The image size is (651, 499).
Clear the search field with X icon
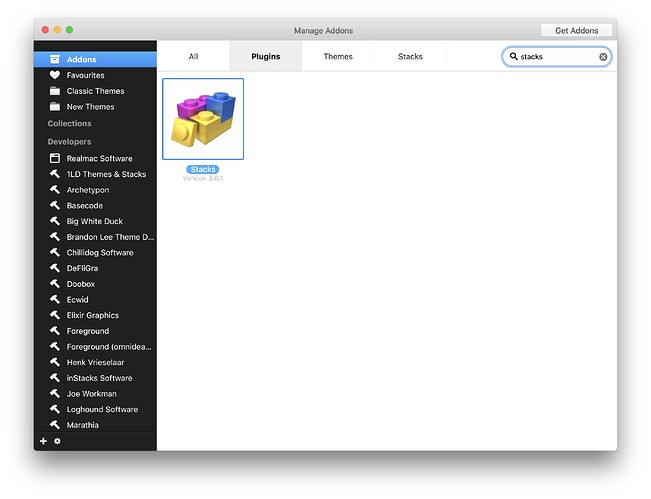[603, 57]
